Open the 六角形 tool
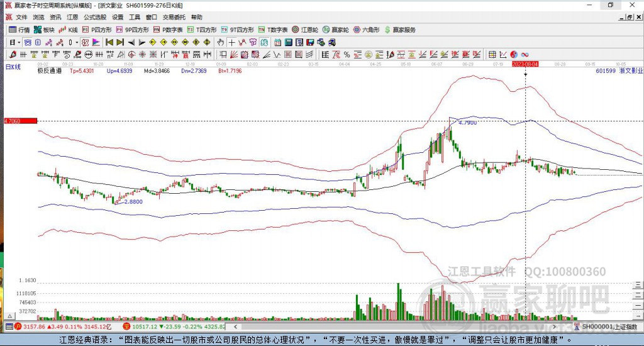This screenshot has width=644, height=346. 367,30
